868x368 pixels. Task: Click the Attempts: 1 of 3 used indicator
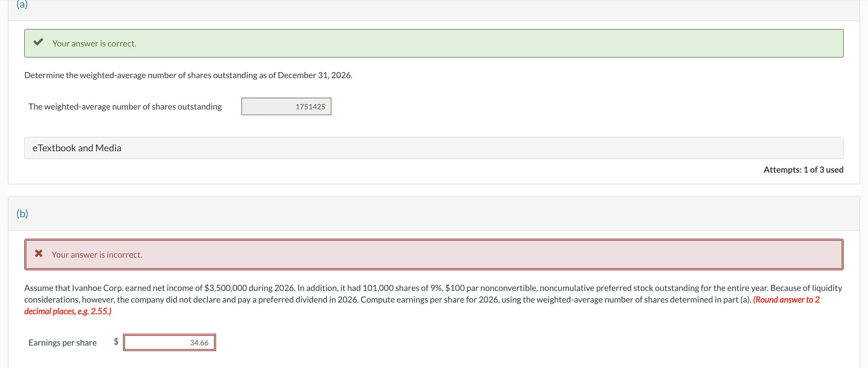point(804,169)
